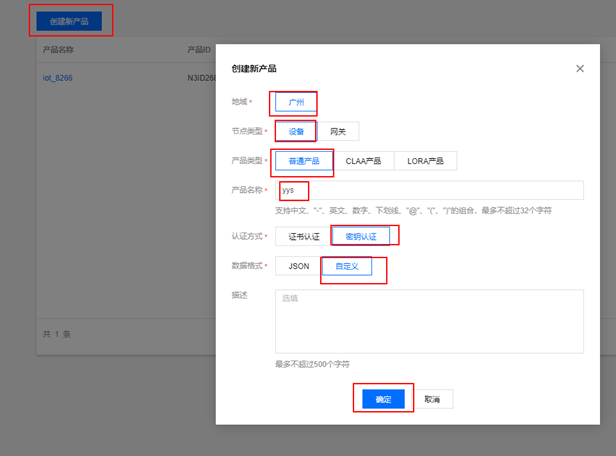The image size is (616, 456).
Task: Choose 设备 node type
Action: [296, 132]
